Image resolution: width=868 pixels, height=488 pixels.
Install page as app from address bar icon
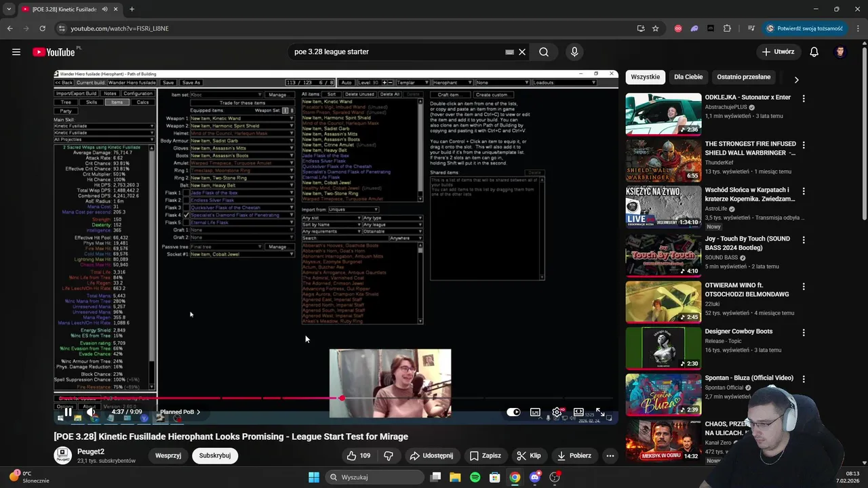(641, 28)
